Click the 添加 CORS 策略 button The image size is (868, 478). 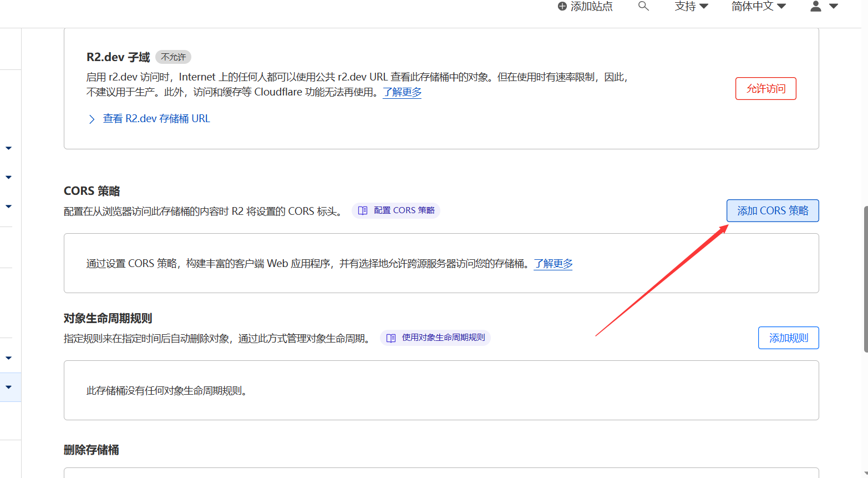click(x=773, y=211)
